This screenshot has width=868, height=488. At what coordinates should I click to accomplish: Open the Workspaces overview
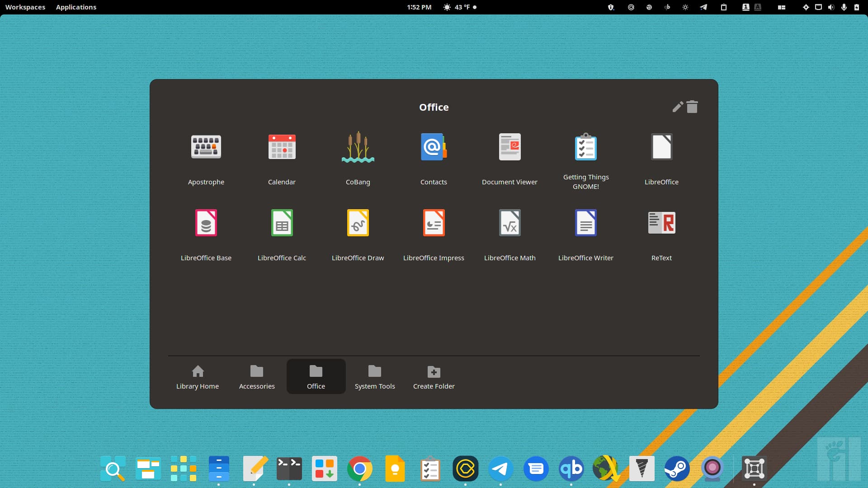pyautogui.click(x=25, y=7)
